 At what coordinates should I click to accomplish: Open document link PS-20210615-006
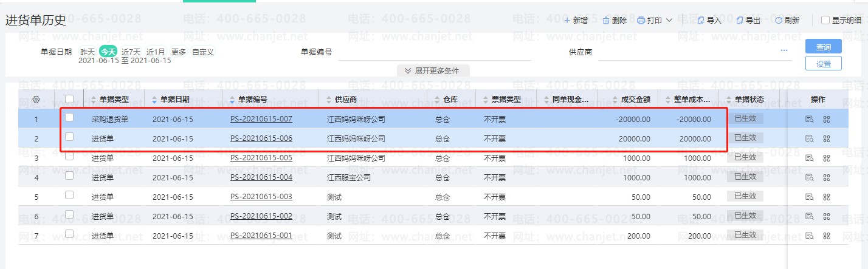tap(261, 138)
